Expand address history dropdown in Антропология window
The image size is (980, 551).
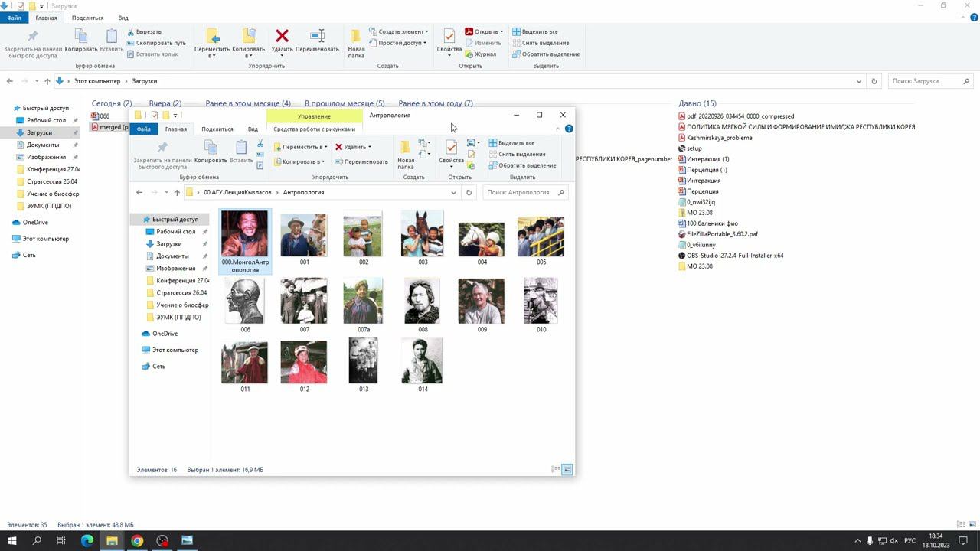pos(453,193)
